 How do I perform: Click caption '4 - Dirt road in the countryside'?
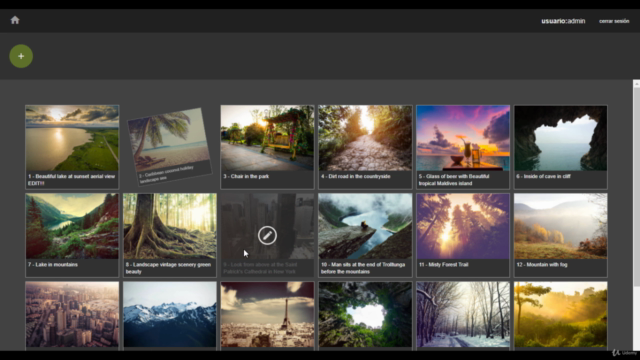coord(356,176)
